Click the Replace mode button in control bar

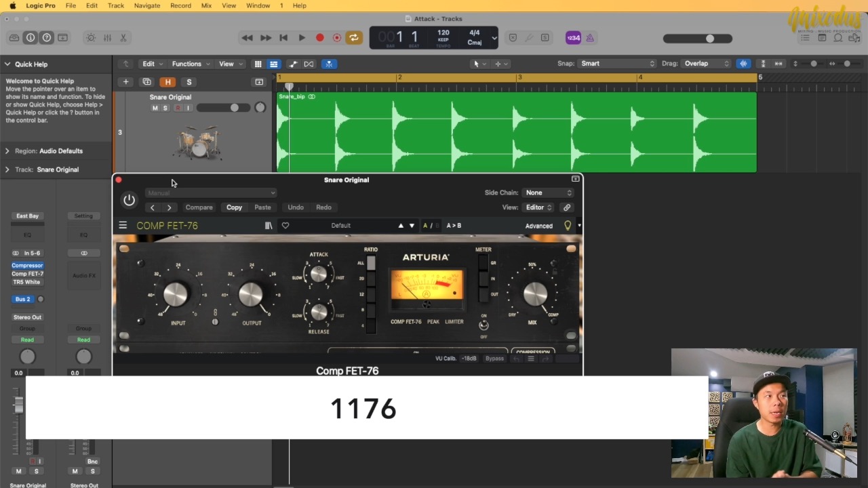coord(513,38)
